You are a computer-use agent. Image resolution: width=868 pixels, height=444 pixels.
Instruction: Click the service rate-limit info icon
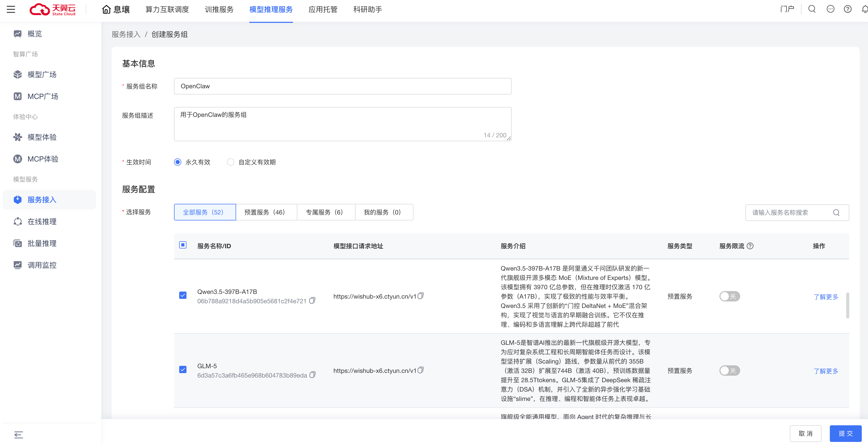point(750,246)
